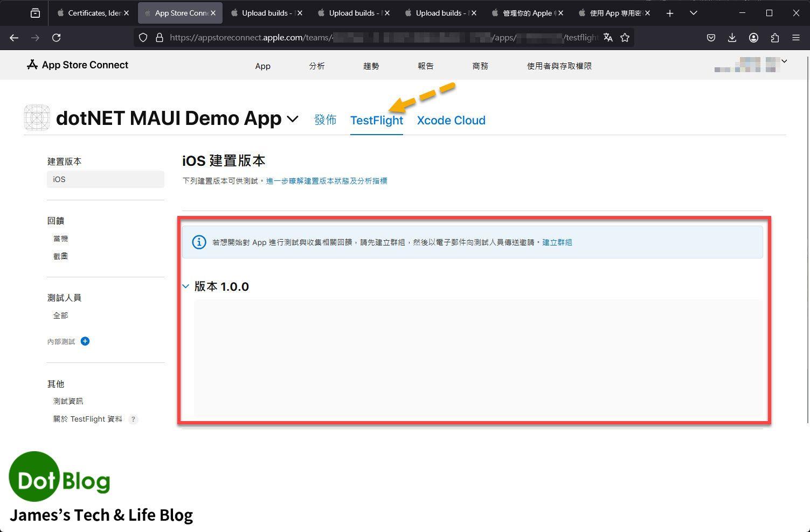Reload the page with the refresh icon
Screen dimensions: 810x532
[56, 38]
